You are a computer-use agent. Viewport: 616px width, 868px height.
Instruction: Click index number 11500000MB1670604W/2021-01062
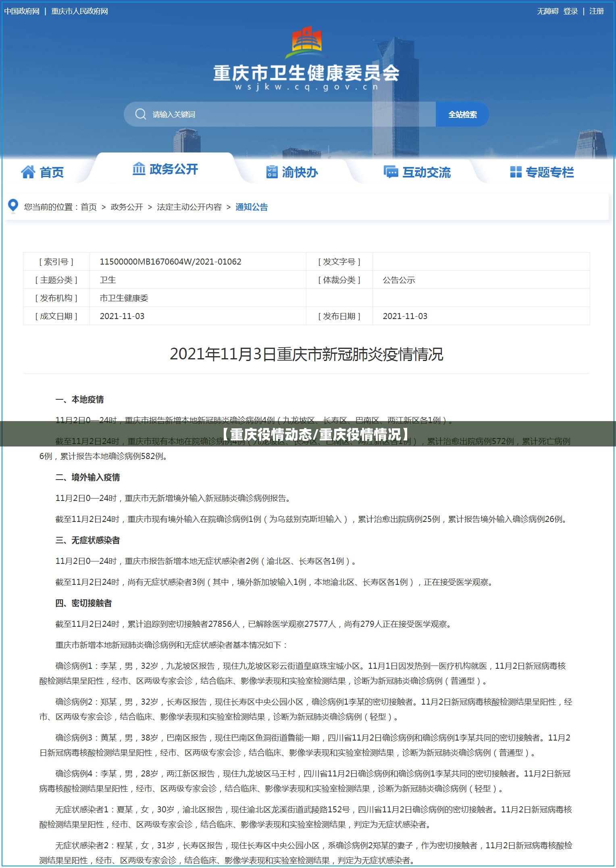(x=171, y=261)
